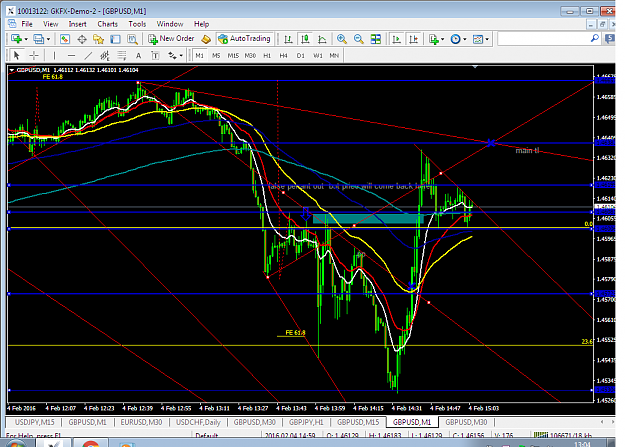Open the Market Watch window icon
Screen dimensions: 625x447
point(65,39)
